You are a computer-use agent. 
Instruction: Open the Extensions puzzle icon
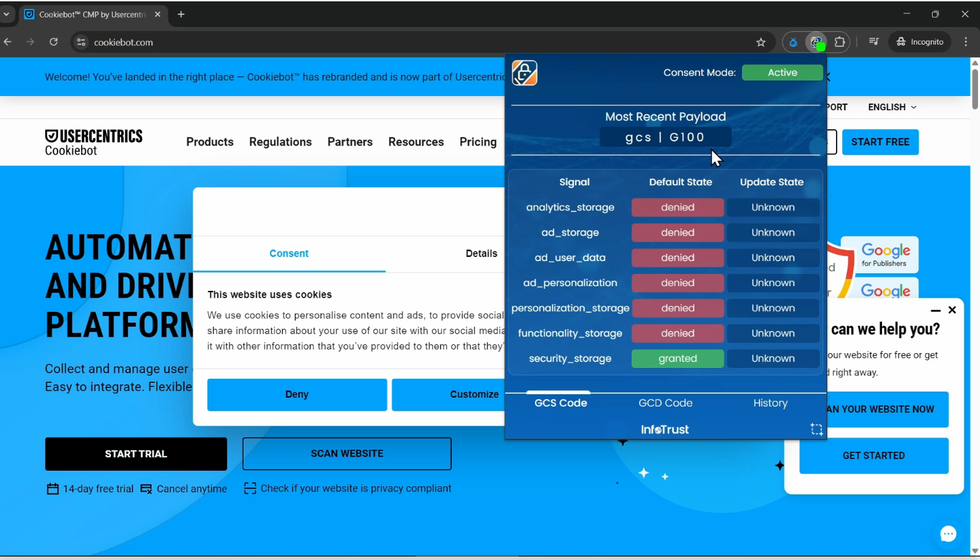click(x=840, y=42)
